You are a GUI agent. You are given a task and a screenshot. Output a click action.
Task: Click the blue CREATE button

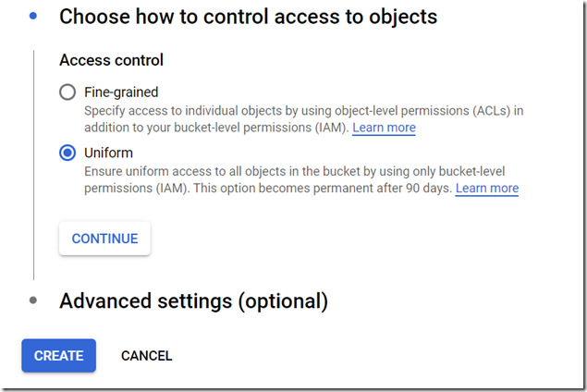pyautogui.click(x=58, y=355)
